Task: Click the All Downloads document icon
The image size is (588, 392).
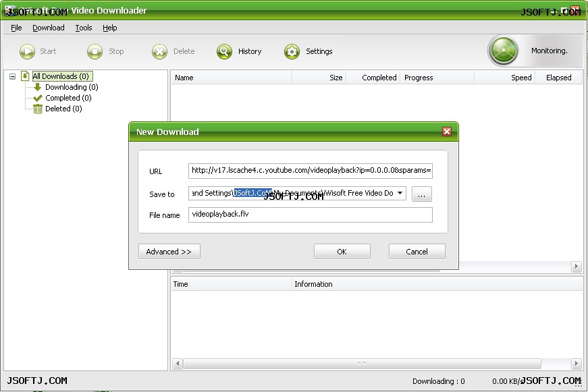Action: tap(25, 76)
